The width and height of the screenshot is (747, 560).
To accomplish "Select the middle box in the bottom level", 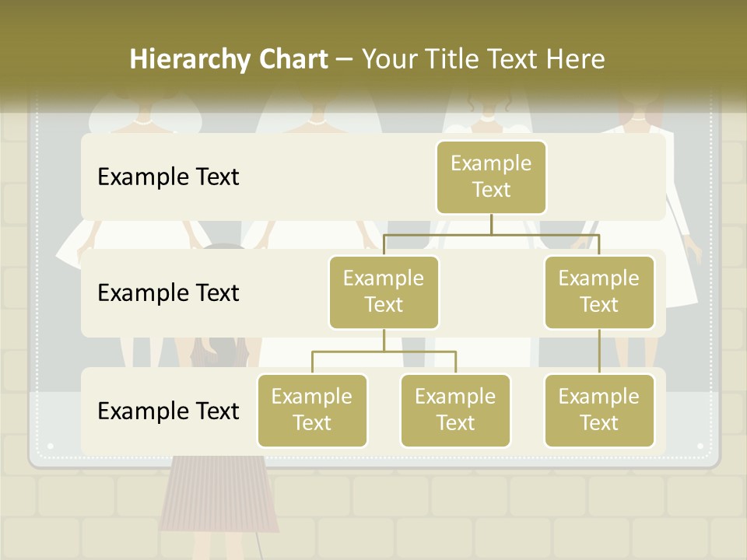I will coord(455,410).
